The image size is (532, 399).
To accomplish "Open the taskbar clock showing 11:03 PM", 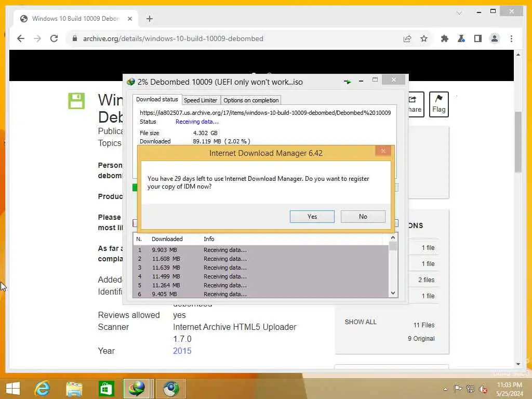I will pyautogui.click(x=509, y=389).
